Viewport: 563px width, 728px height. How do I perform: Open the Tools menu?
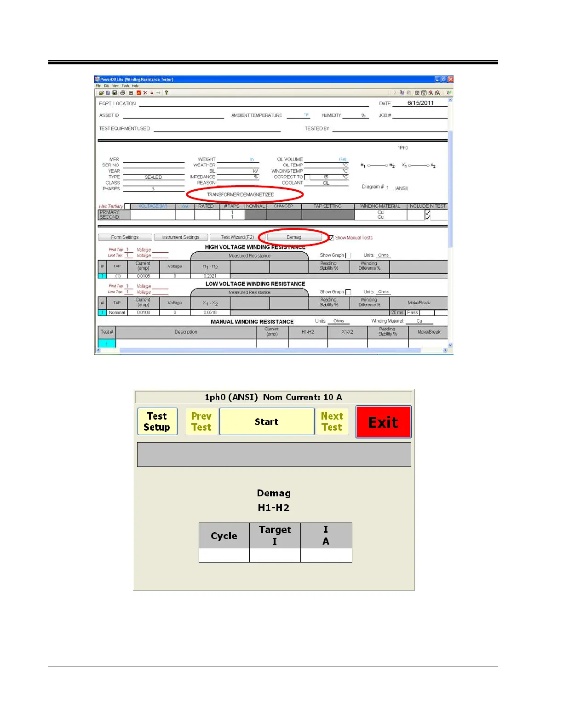tap(126, 86)
